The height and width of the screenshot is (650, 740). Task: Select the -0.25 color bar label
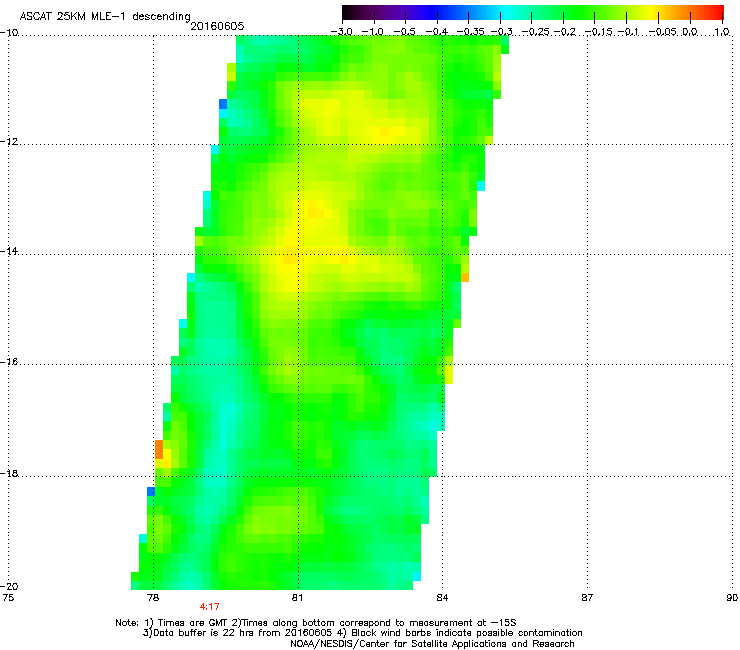[x=535, y=32]
